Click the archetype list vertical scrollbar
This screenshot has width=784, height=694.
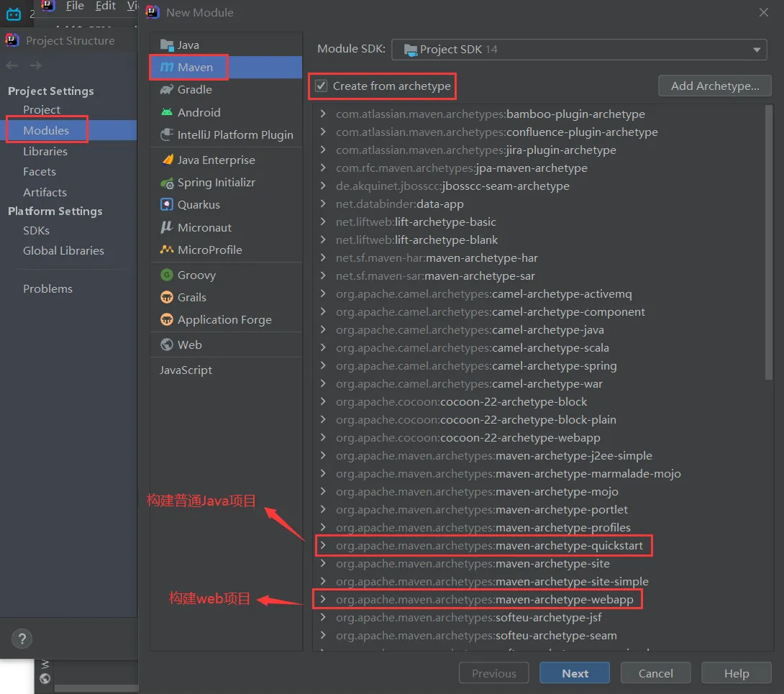coord(768,242)
